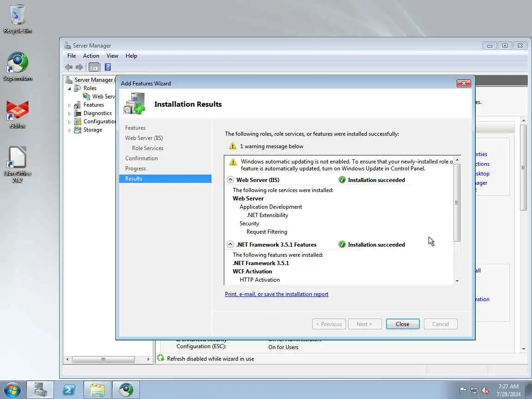This screenshot has height=399, width=532.
Task: Click the 'Application Development' entry in results
Action: pos(271,207)
